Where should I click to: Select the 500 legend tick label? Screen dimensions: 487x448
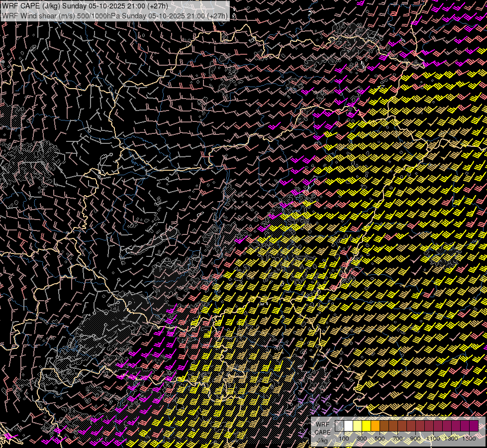[380, 439]
